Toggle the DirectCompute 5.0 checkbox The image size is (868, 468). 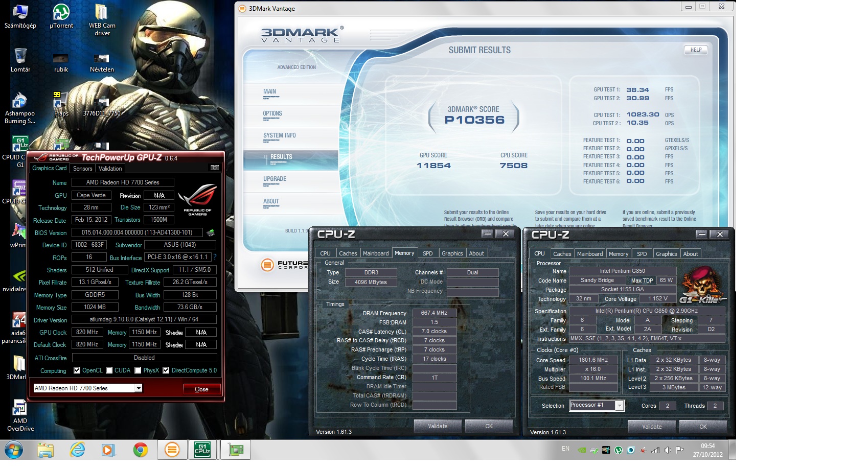click(166, 370)
